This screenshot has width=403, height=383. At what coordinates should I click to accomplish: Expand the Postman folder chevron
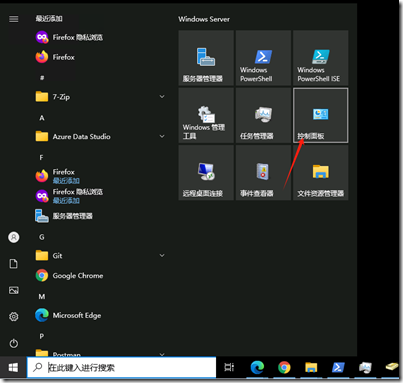(162, 354)
